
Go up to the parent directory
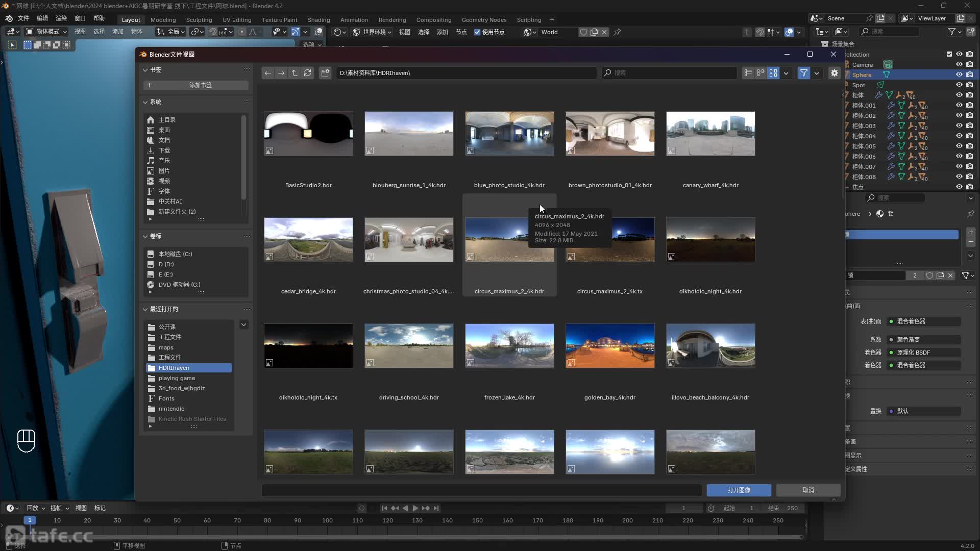295,73
